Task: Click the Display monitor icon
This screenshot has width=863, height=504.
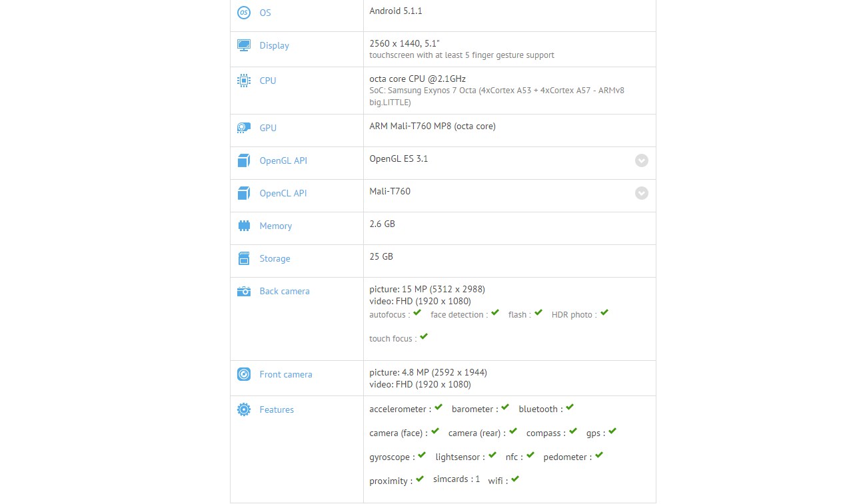Action: [x=244, y=45]
